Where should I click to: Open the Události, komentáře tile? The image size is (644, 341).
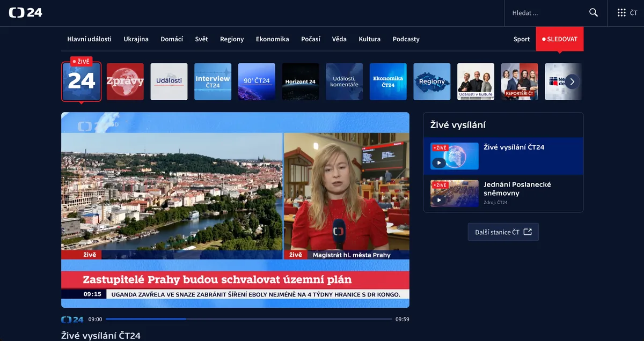[344, 81]
